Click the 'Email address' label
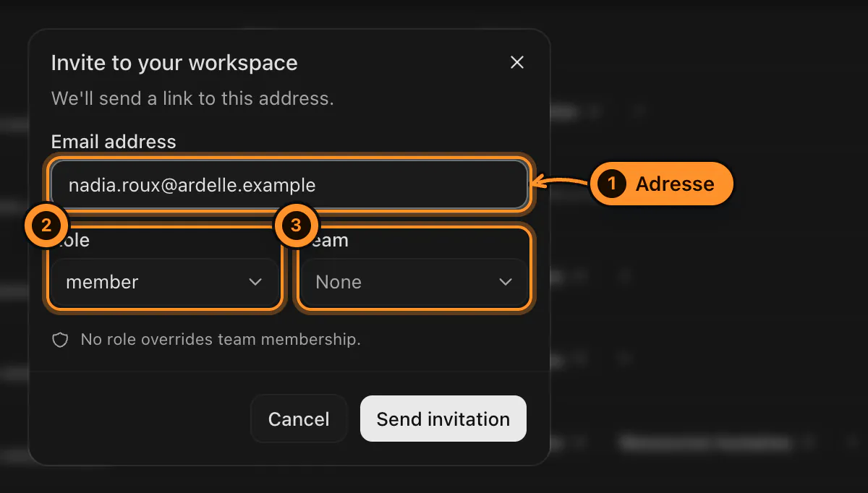This screenshot has width=868, height=493. pyautogui.click(x=114, y=141)
